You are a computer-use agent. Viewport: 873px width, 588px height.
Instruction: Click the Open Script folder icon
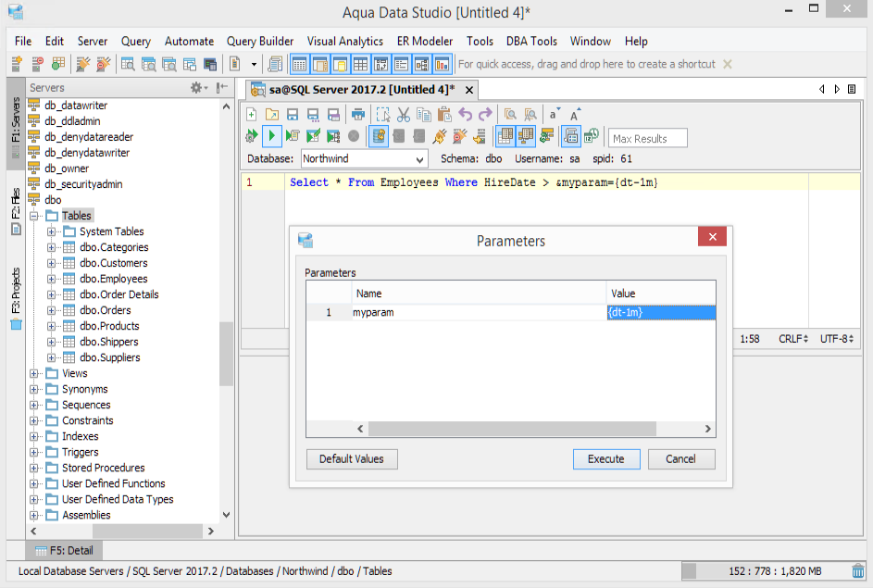272,115
